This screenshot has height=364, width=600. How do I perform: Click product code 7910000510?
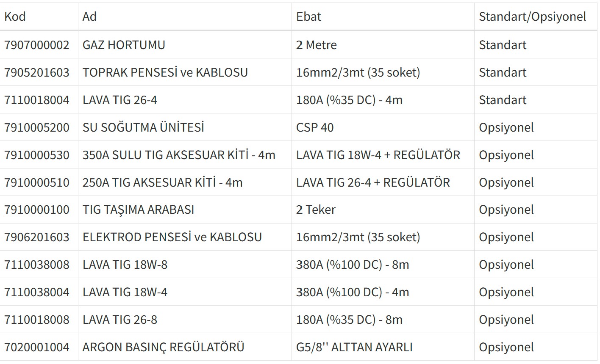pyautogui.click(x=37, y=182)
